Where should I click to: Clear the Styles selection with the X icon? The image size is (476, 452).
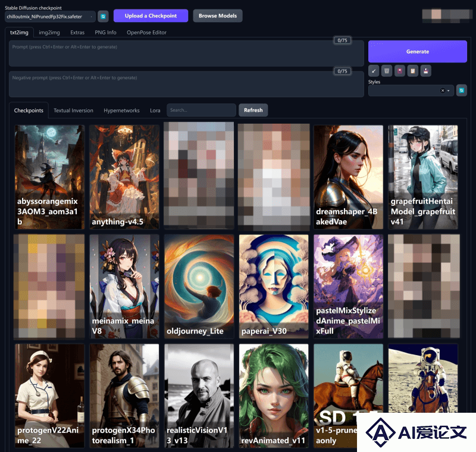click(443, 91)
